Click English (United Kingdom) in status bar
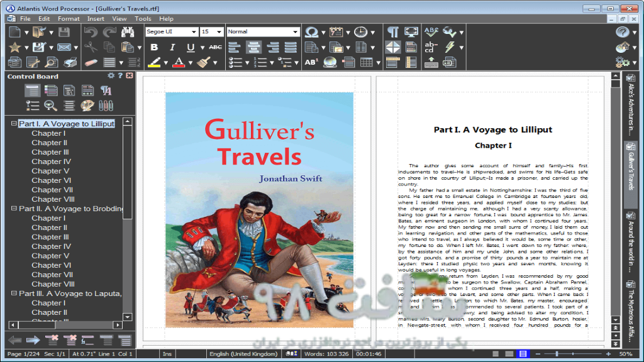Screen dimensions: 644x362 click(x=243, y=354)
